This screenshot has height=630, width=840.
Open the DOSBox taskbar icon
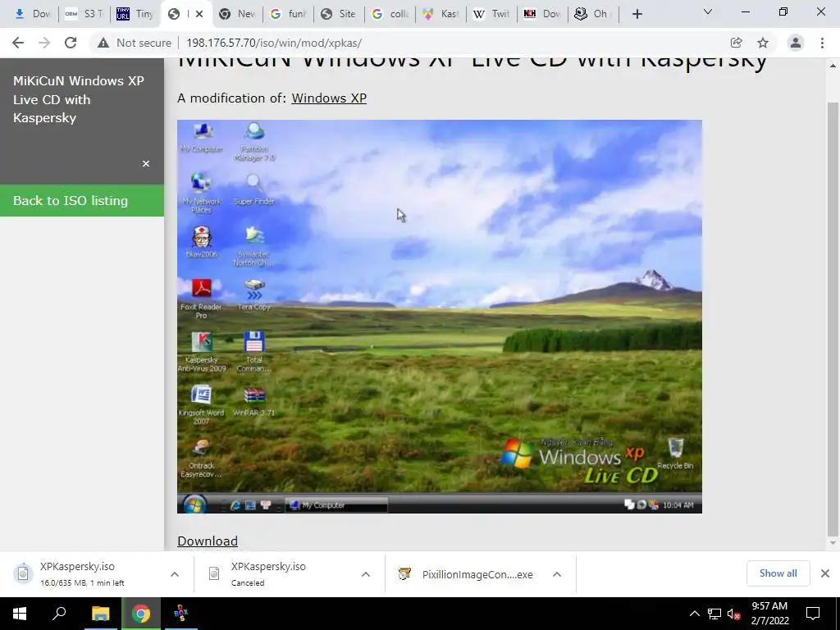pos(181,614)
